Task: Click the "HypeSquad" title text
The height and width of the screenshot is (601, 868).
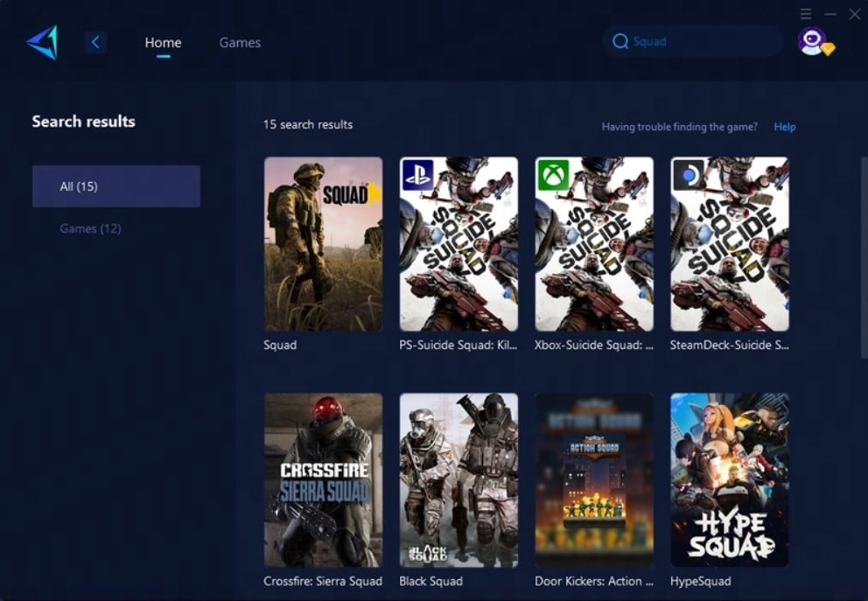Action: [x=700, y=581]
